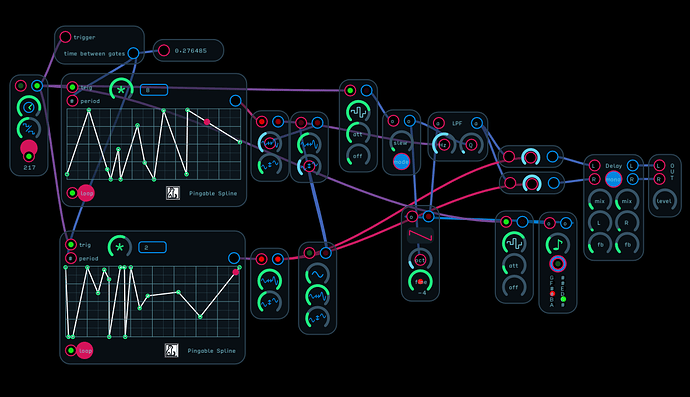
Task: Click the blue output port of the multiplier-8 spline
Action: pyautogui.click(x=236, y=101)
